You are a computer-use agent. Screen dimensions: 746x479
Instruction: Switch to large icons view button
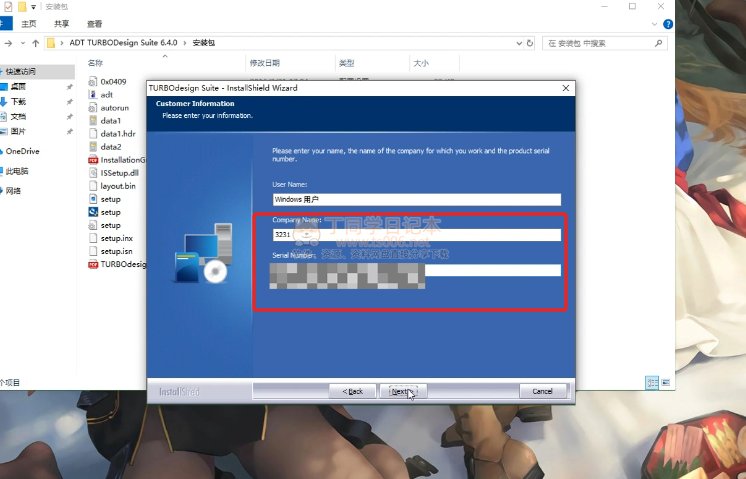point(666,382)
